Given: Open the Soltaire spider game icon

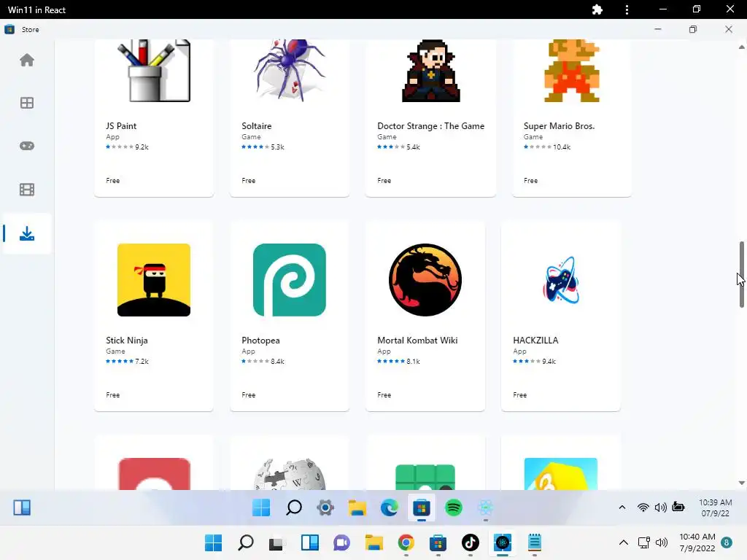Looking at the screenshot, I should coord(290,71).
